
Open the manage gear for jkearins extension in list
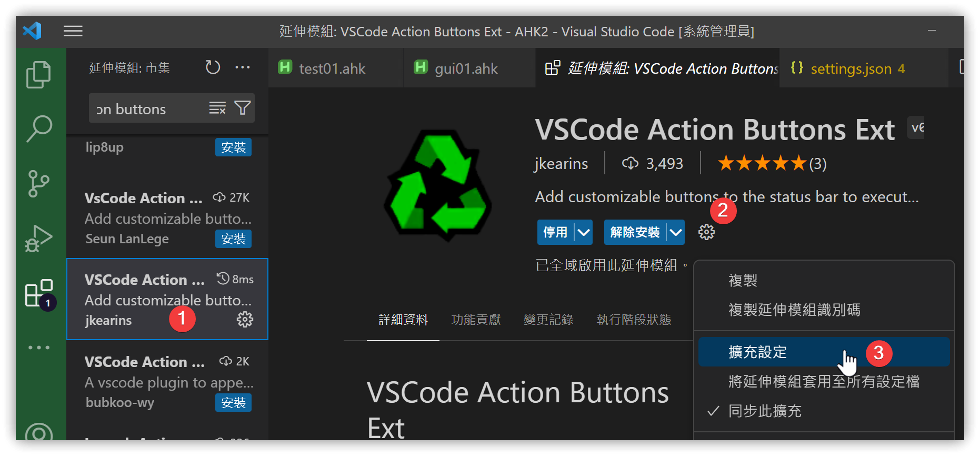coord(245,320)
